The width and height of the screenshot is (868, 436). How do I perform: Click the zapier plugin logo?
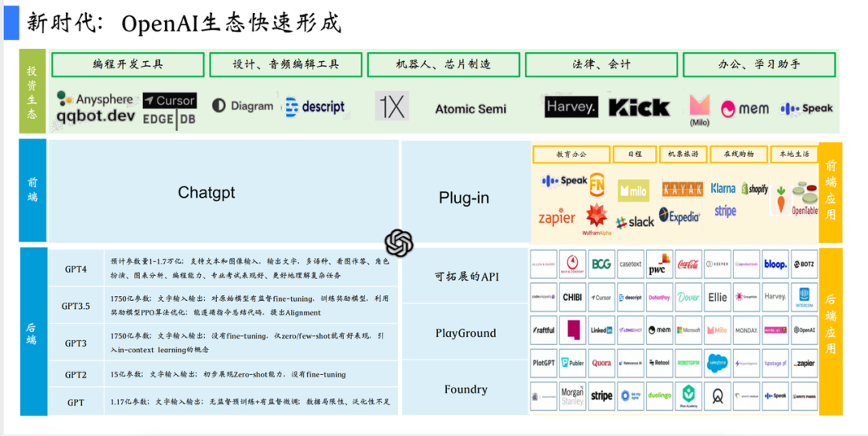coord(557,217)
